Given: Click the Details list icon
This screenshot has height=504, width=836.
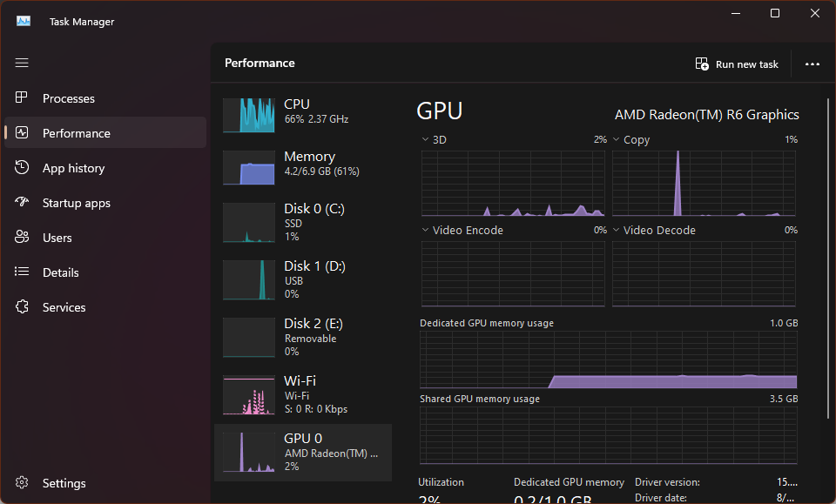Looking at the screenshot, I should pyautogui.click(x=21, y=272).
